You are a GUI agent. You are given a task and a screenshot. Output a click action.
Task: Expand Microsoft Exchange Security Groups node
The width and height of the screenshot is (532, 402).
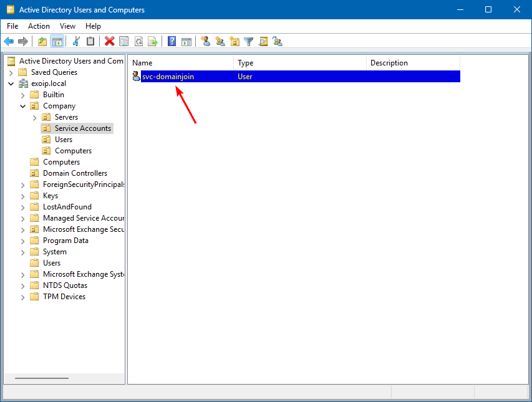click(22, 229)
